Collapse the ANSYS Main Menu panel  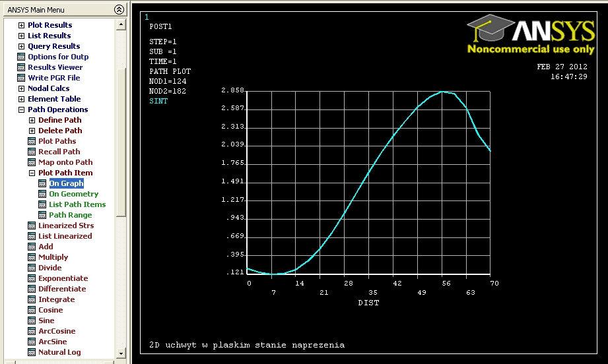coord(119,10)
